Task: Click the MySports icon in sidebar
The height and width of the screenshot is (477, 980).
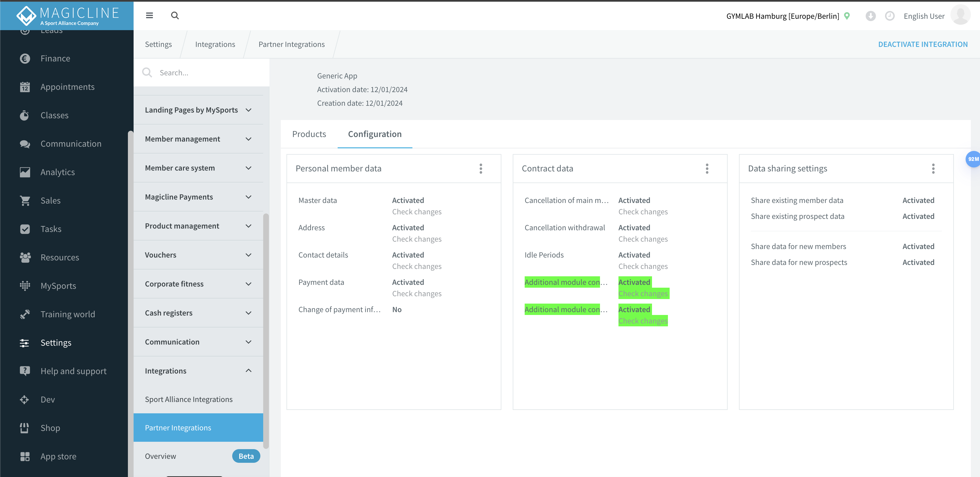Action: (x=26, y=285)
